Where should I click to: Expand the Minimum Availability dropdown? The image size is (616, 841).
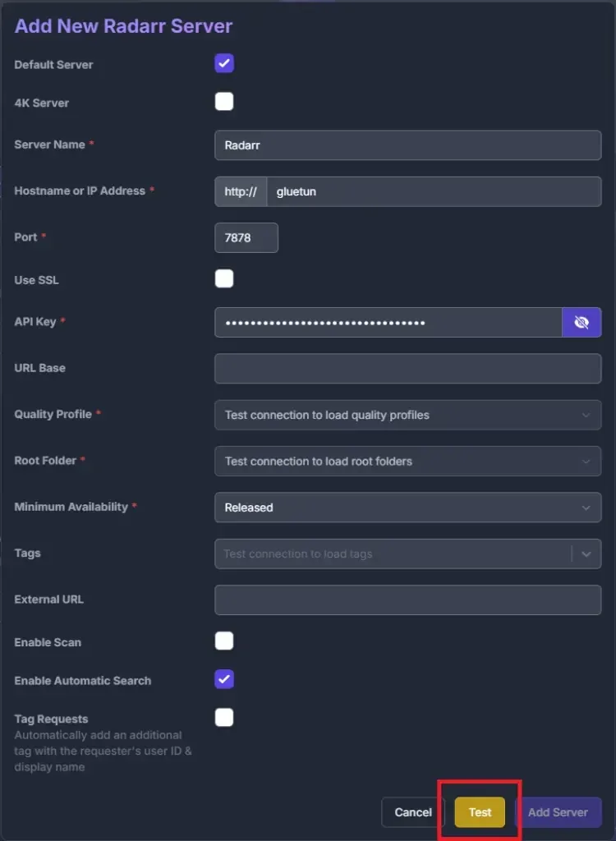(407, 508)
